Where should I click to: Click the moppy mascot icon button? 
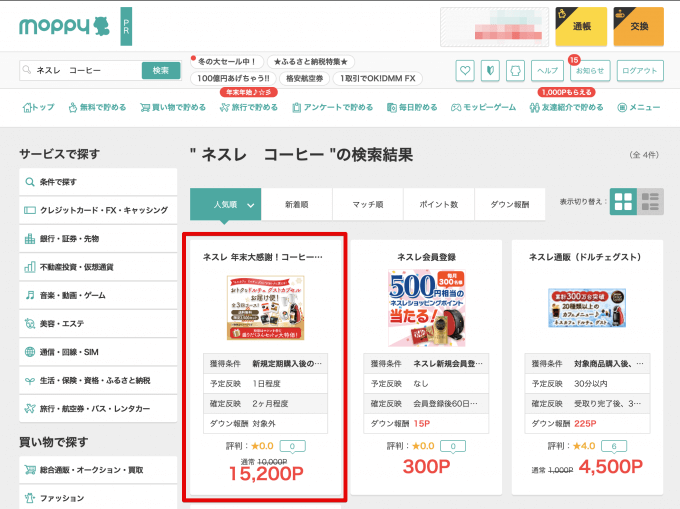[x=515, y=70]
